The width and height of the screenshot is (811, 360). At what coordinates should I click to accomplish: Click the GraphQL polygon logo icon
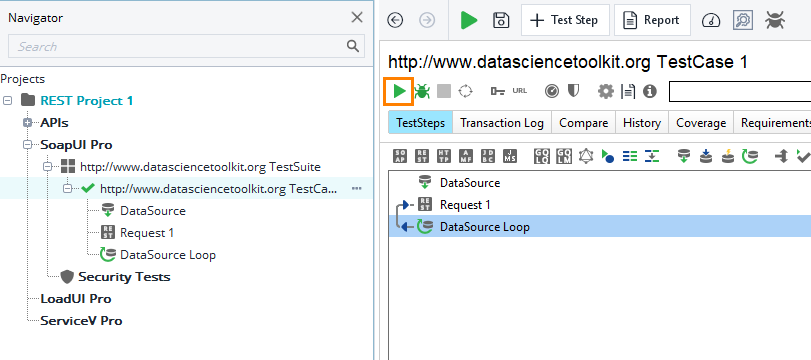click(x=585, y=156)
